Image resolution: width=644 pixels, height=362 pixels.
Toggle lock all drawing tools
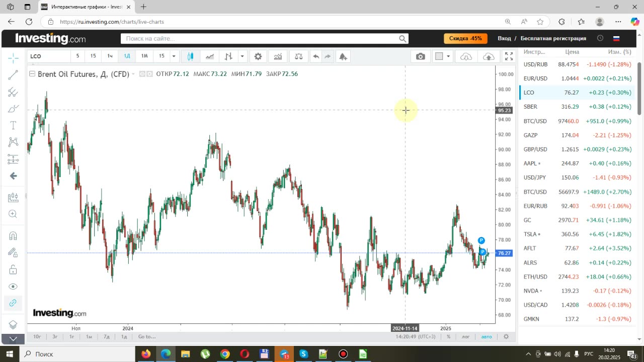(13, 269)
